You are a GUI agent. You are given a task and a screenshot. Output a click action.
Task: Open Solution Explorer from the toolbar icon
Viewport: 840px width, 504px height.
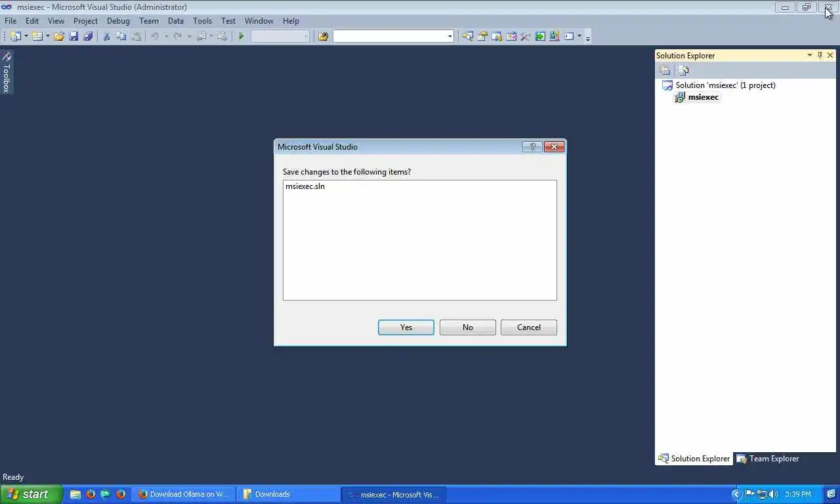468,36
